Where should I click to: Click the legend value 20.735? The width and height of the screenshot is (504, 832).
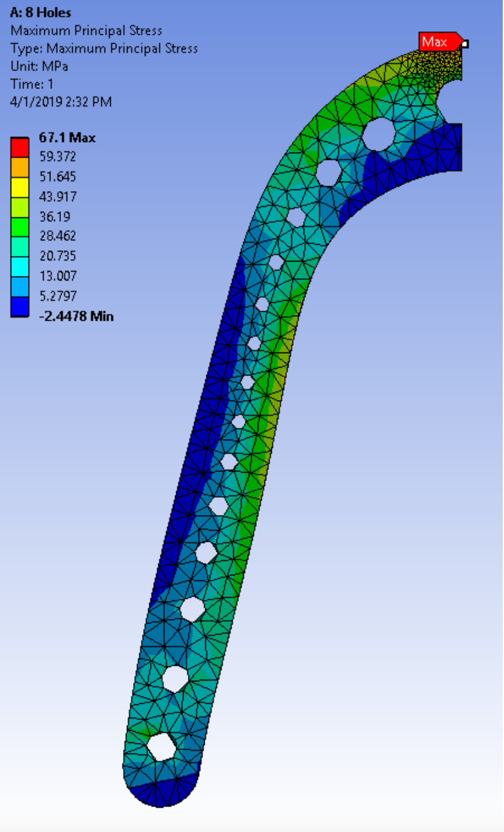(57, 256)
